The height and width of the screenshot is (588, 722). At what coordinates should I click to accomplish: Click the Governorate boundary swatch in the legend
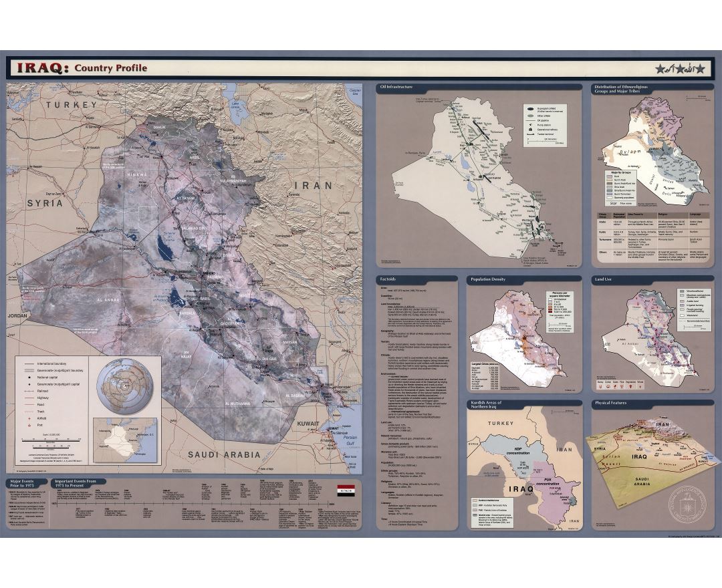[28, 370]
